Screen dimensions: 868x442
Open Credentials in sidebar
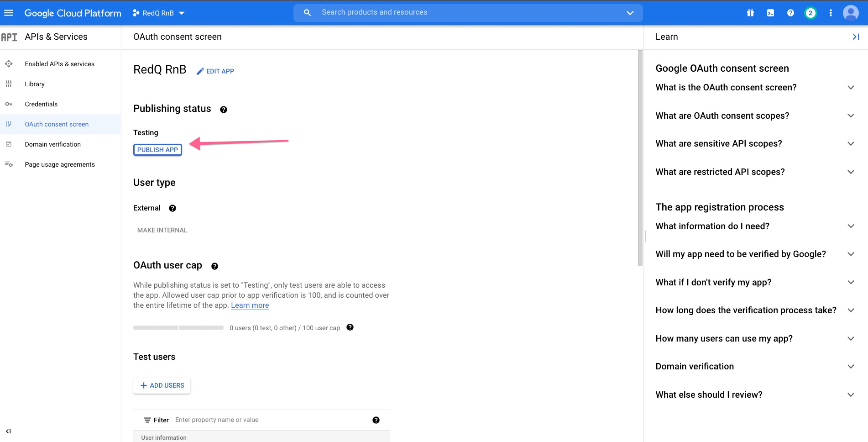click(60, 104)
